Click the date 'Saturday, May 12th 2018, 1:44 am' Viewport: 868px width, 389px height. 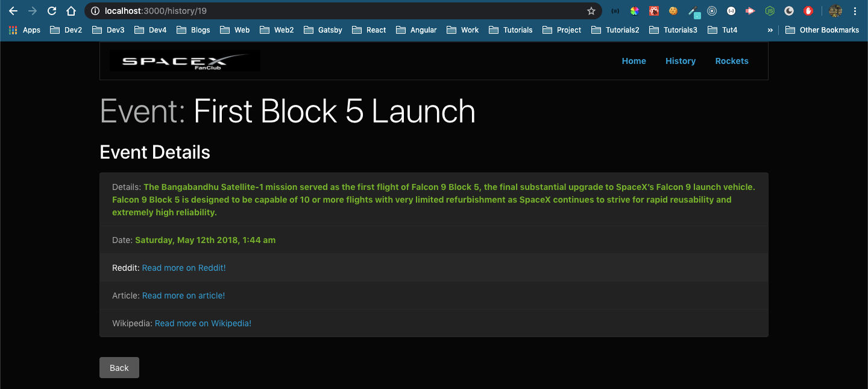pos(205,240)
